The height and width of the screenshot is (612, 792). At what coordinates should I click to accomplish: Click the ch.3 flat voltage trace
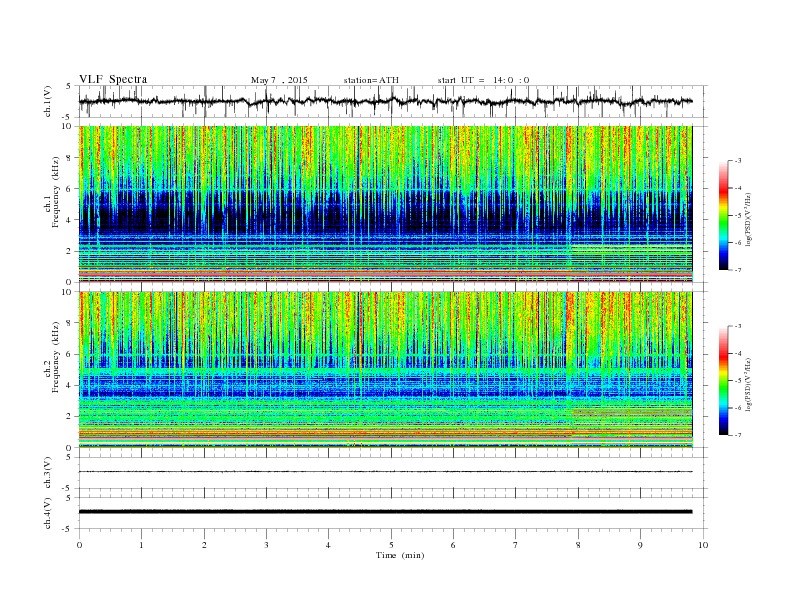385,472
